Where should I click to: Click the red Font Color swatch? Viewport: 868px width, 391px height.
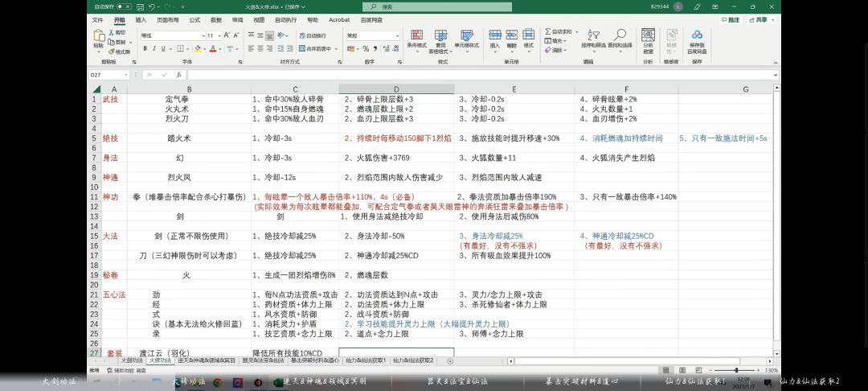212,49
